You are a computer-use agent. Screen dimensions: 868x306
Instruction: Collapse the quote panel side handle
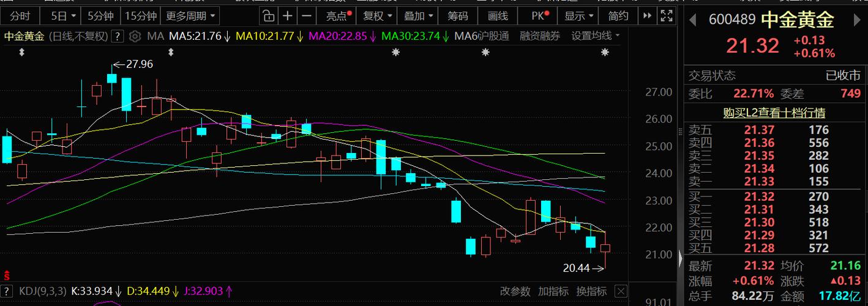coord(679,259)
